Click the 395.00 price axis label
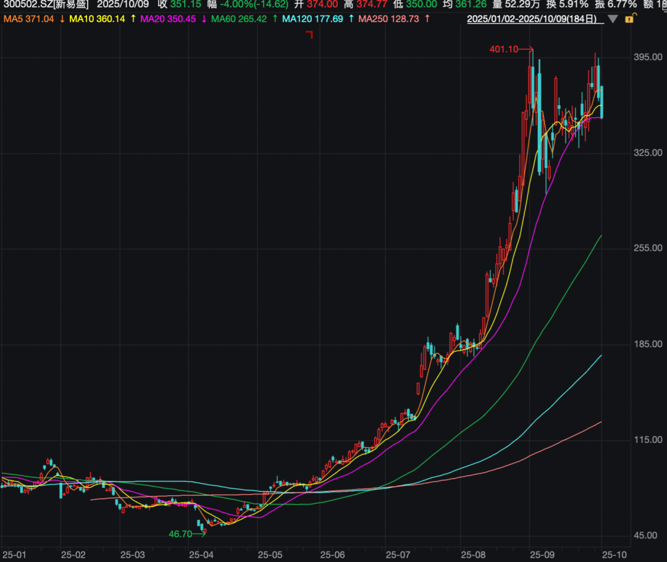This screenshot has width=667, height=562. [x=645, y=56]
